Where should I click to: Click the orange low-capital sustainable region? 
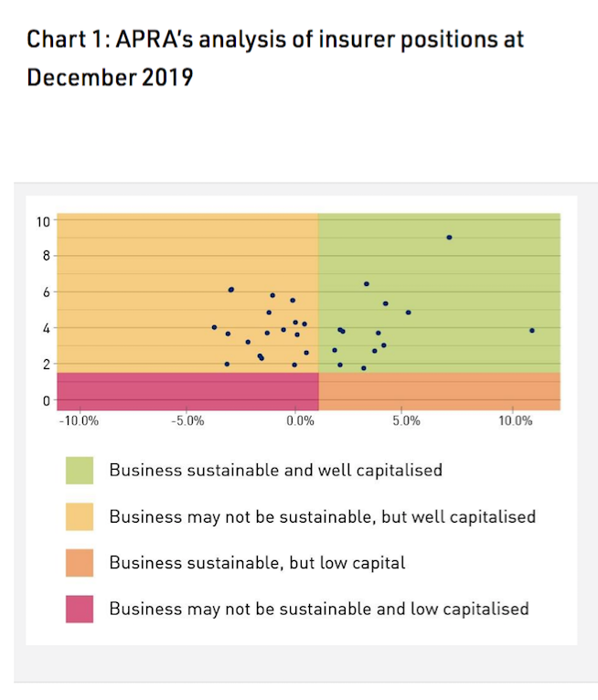pos(439,391)
